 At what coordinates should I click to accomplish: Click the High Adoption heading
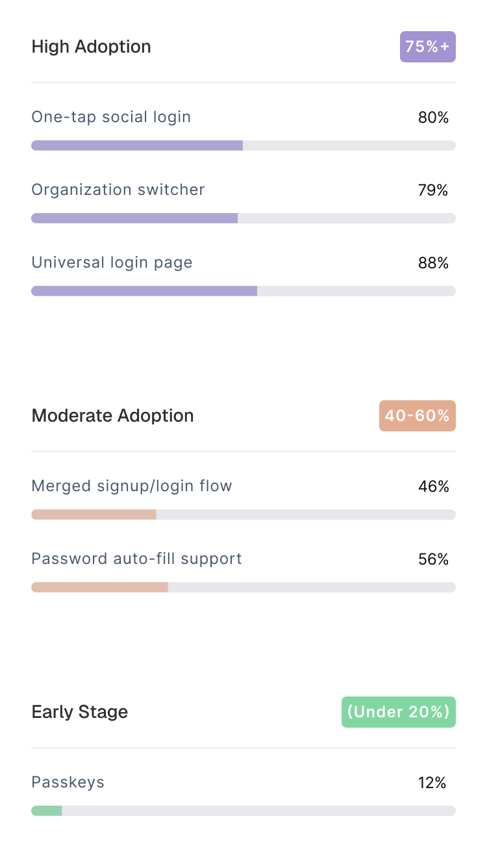(x=91, y=47)
